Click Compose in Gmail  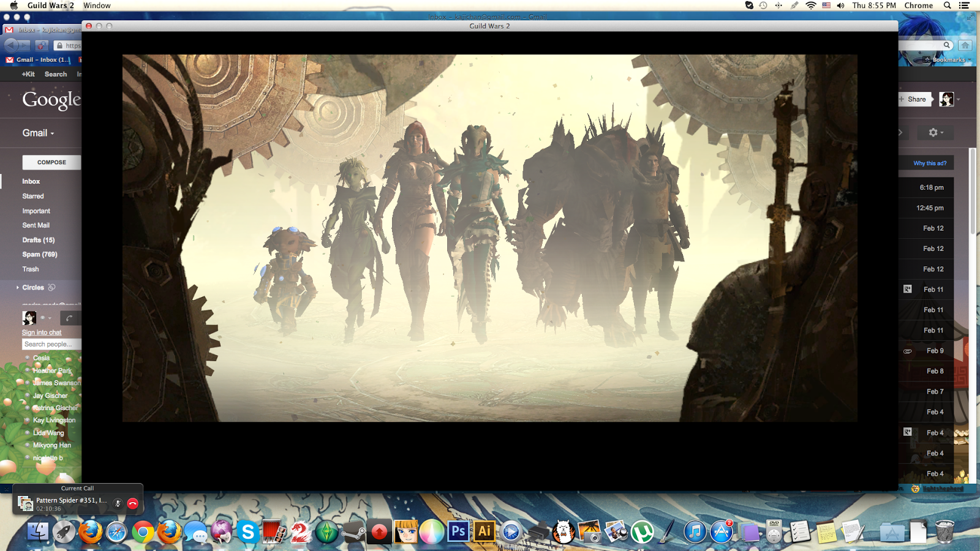tap(51, 162)
